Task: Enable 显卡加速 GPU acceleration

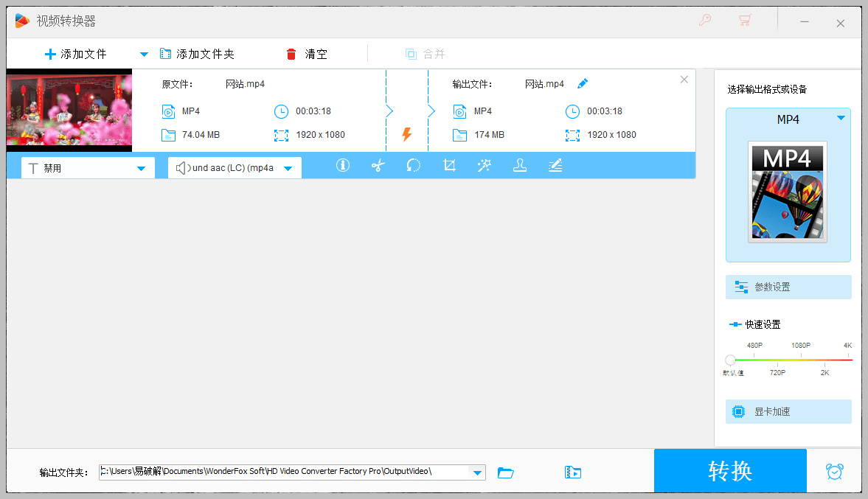Action: pos(788,411)
